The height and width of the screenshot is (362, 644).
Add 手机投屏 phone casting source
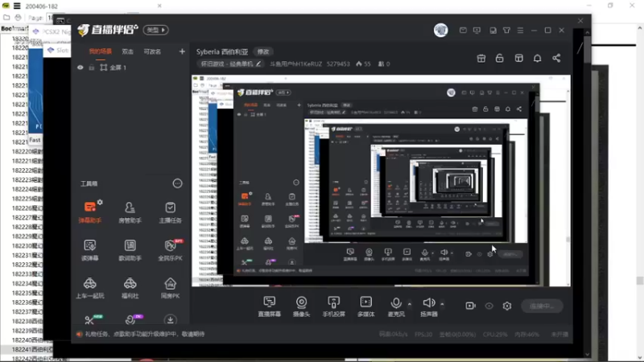click(333, 306)
